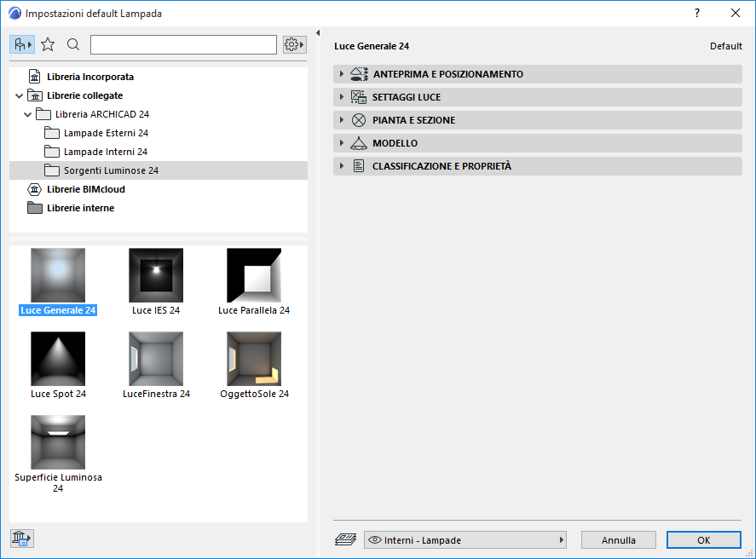756x559 pixels.
Task: Open the Lampade Interni 24 folder
Action: [105, 152]
